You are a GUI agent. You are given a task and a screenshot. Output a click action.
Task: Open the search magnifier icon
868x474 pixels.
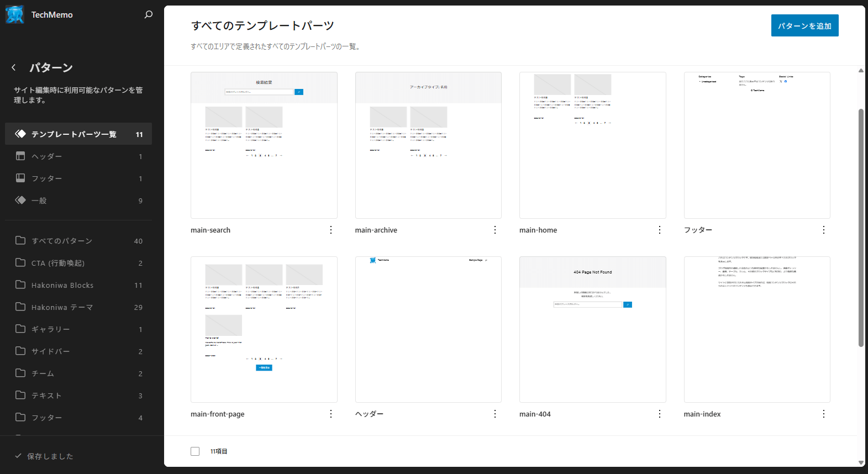click(148, 15)
